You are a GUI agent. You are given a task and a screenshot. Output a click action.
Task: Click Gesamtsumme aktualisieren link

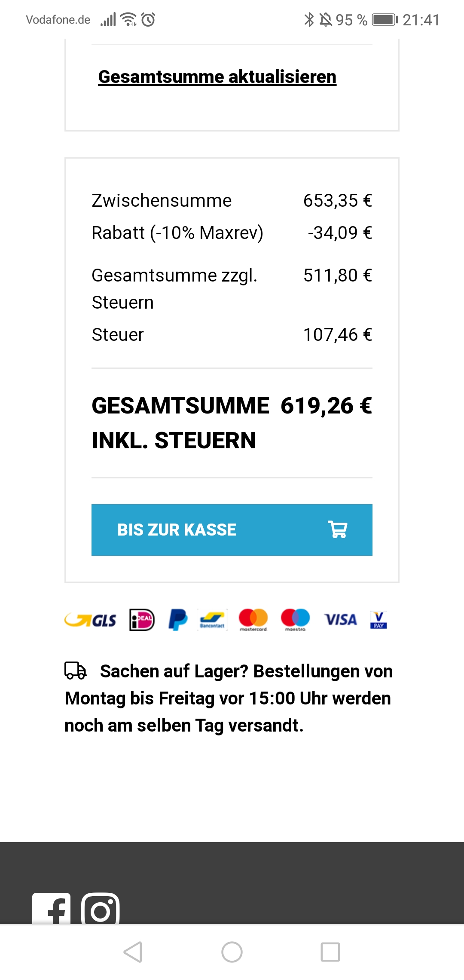click(x=217, y=77)
